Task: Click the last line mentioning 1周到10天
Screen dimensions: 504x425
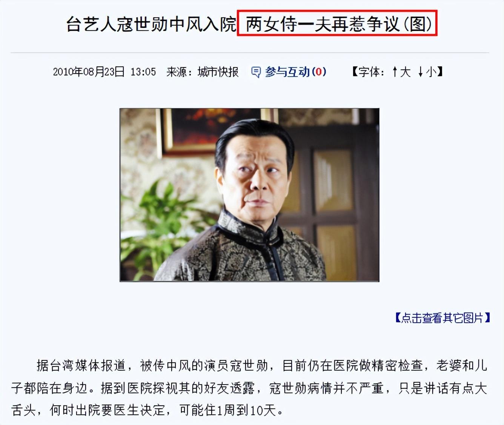Action: pos(148,410)
